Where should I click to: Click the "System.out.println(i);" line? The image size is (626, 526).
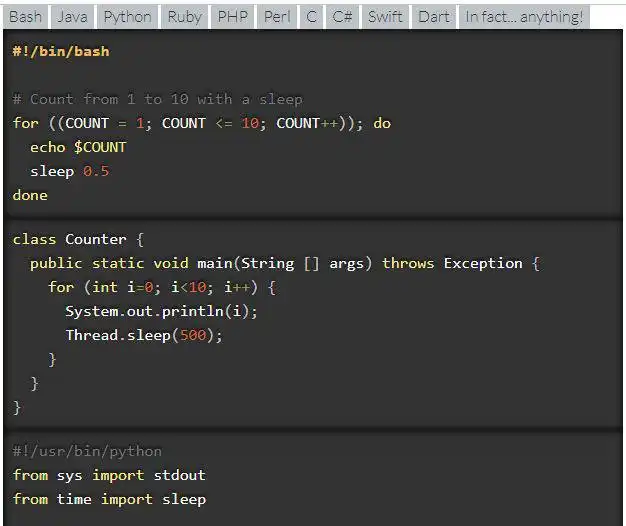pyautogui.click(x=162, y=311)
